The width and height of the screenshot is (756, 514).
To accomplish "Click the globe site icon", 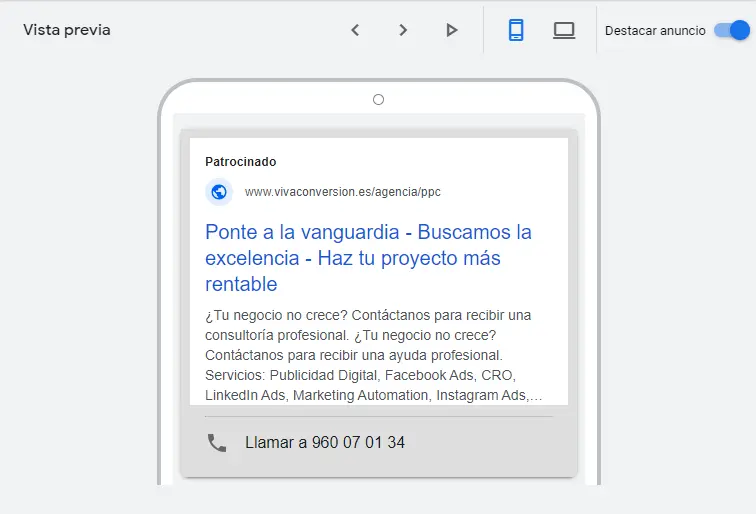I will coord(219,192).
